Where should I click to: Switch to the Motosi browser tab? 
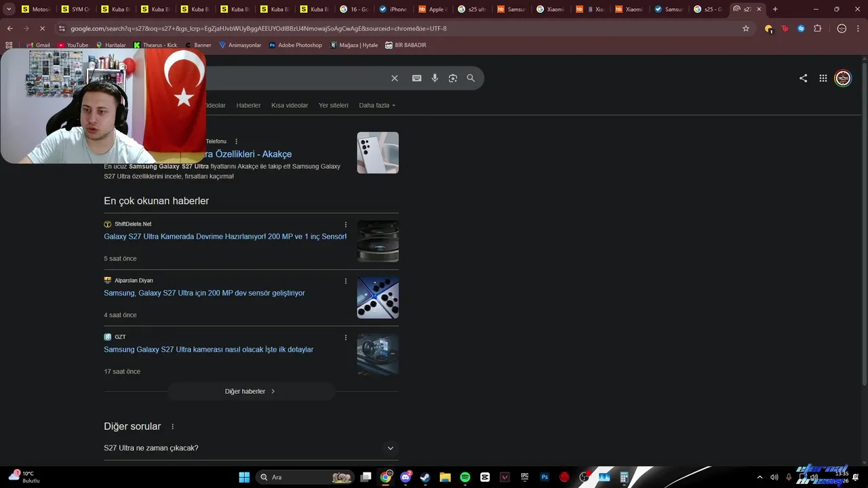(x=37, y=9)
